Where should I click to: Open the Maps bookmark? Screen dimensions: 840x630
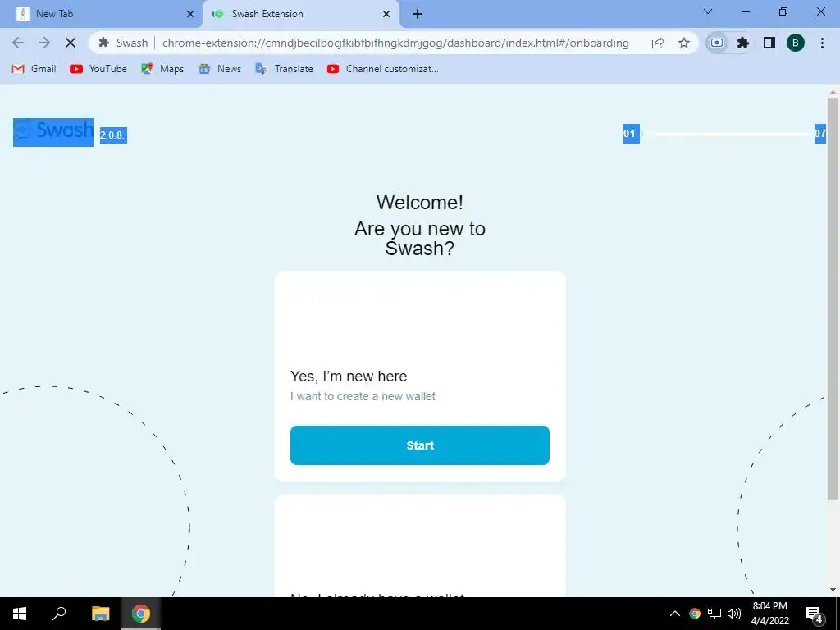point(162,69)
